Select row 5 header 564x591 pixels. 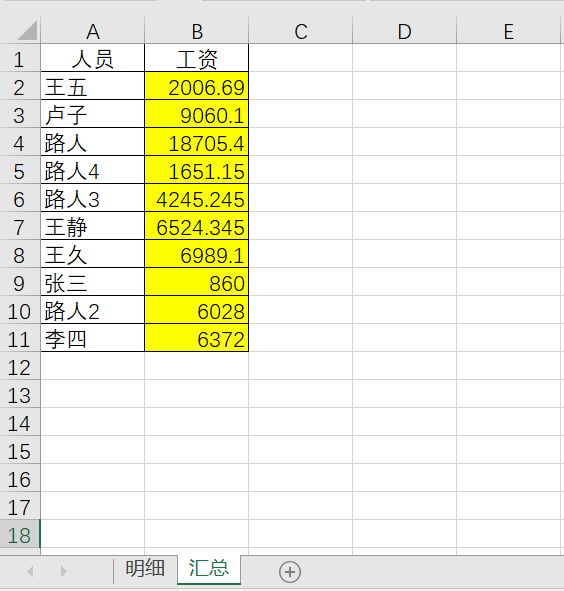[20, 171]
